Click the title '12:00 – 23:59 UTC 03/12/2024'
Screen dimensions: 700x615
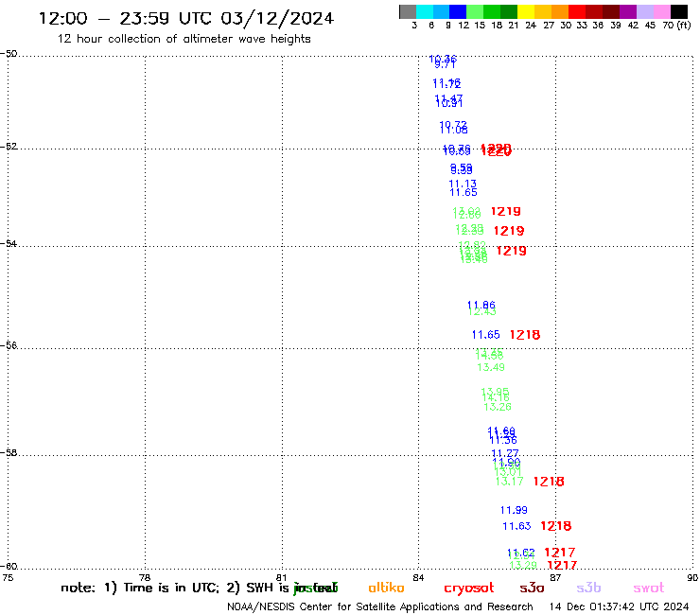[x=186, y=18]
